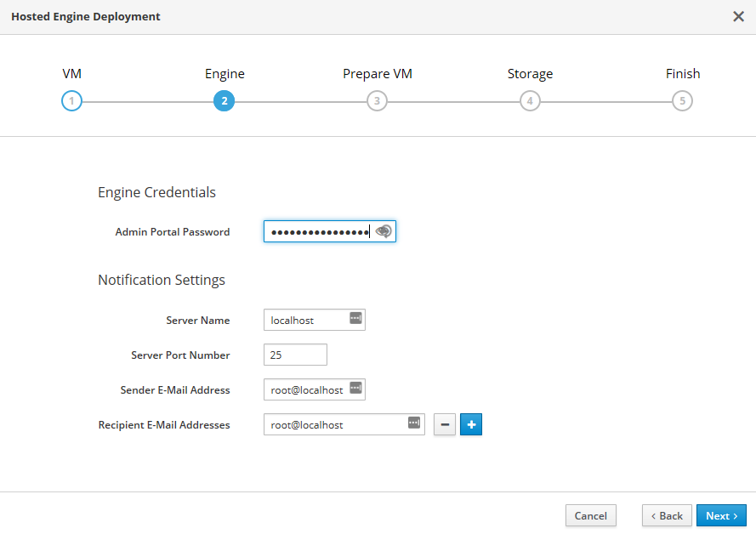Add recipient email with plus button
756x534 pixels.
point(471,424)
